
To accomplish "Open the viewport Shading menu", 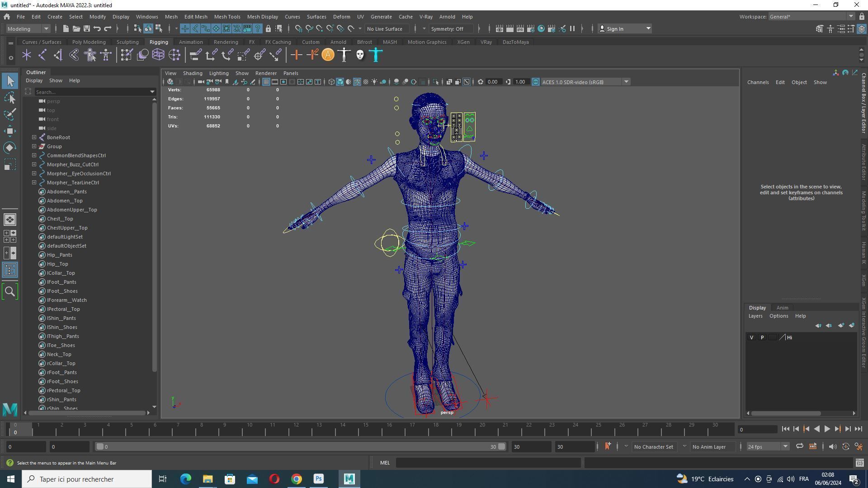I will pos(192,73).
